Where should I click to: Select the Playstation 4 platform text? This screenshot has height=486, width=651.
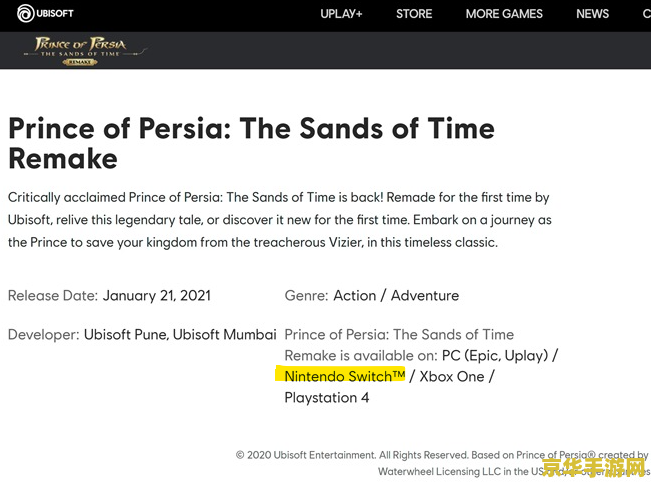(327, 398)
